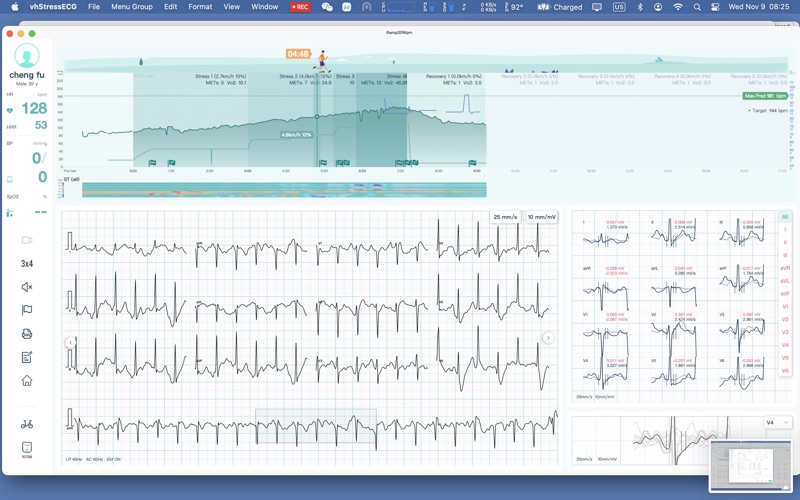The height and width of the screenshot is (500, 800).
Task: Click the running man figure on the trend
Action: 321,62
